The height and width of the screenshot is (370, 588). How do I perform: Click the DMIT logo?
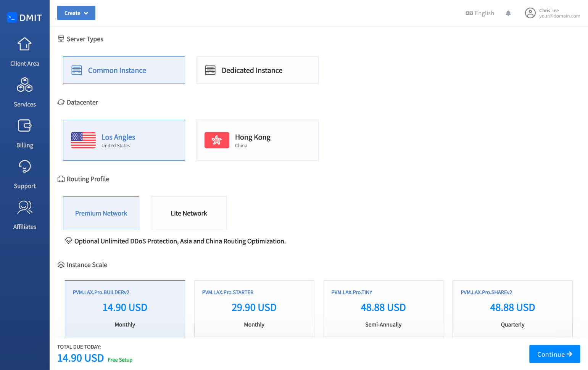(x=24, y=18)
